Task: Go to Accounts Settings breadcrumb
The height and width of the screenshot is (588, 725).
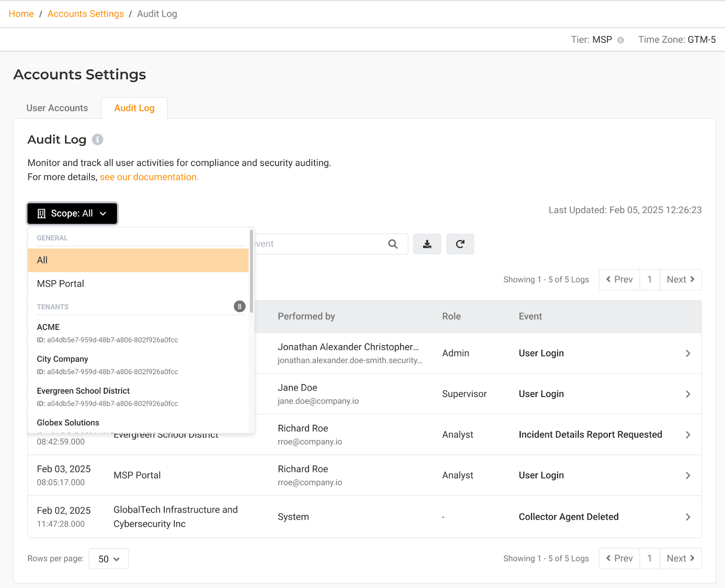Action: 86,14
